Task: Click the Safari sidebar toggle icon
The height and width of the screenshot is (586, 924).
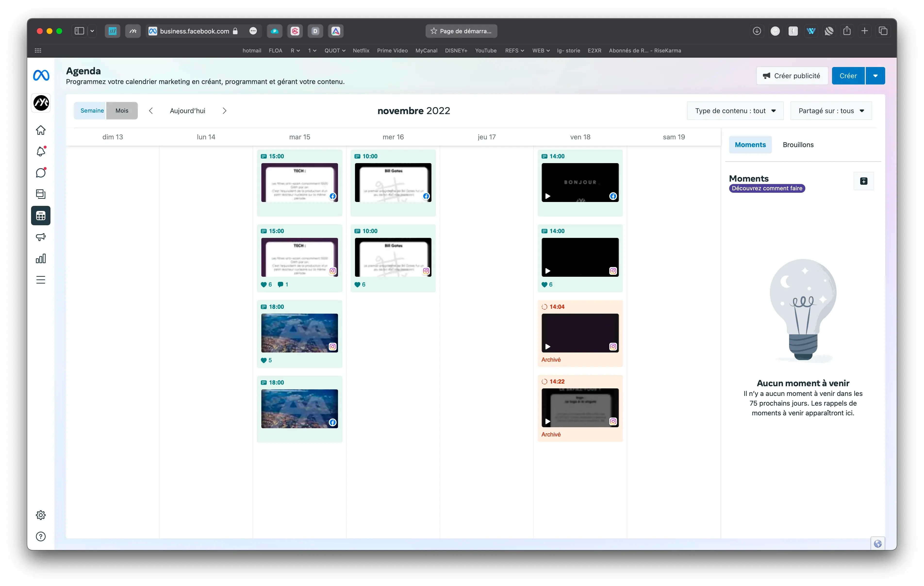Action: (x=79, y=31)
